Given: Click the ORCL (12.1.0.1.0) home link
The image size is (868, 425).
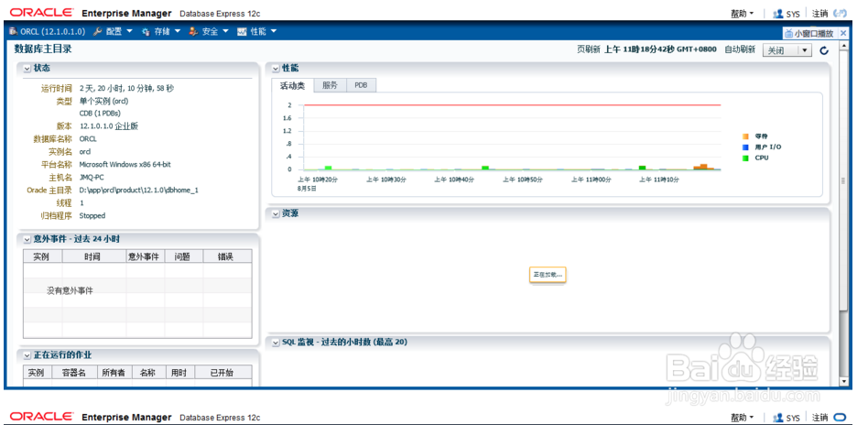Looking at the screenshot, I should (x=52, y=31).
